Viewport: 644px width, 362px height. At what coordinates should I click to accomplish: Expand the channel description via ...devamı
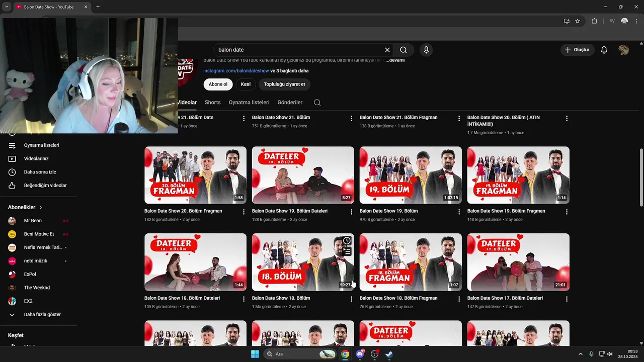(x=395, y=60)
